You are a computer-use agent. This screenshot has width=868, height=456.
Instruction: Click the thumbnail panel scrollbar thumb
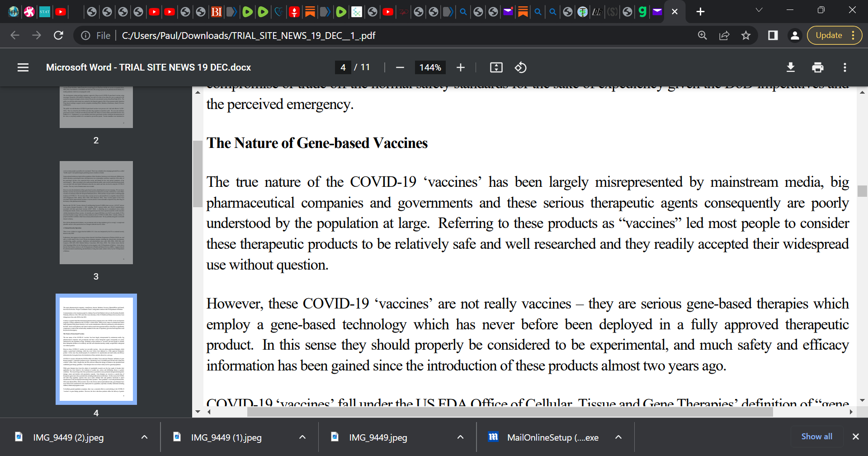click(x=198, y=174)
